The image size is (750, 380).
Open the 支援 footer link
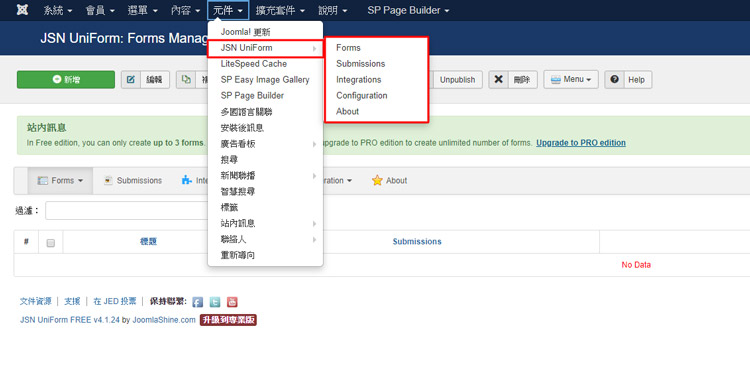point(72,301)
